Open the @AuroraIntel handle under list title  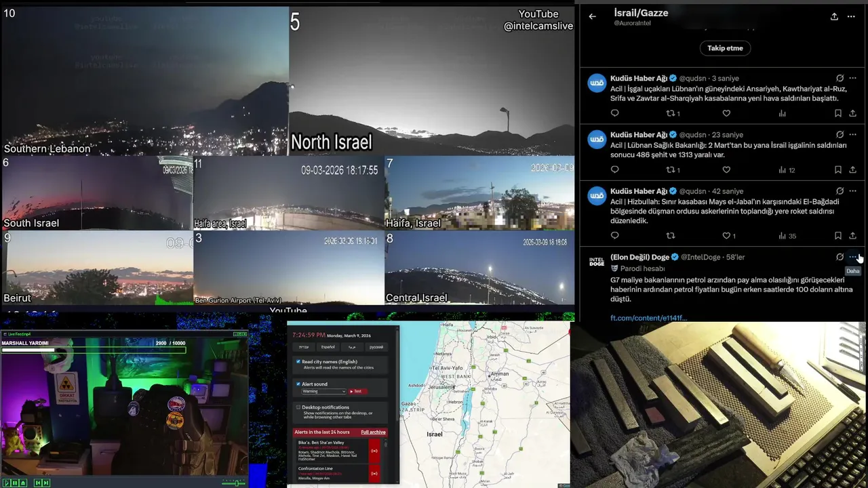pyautogui.click(x=632, y=23)
